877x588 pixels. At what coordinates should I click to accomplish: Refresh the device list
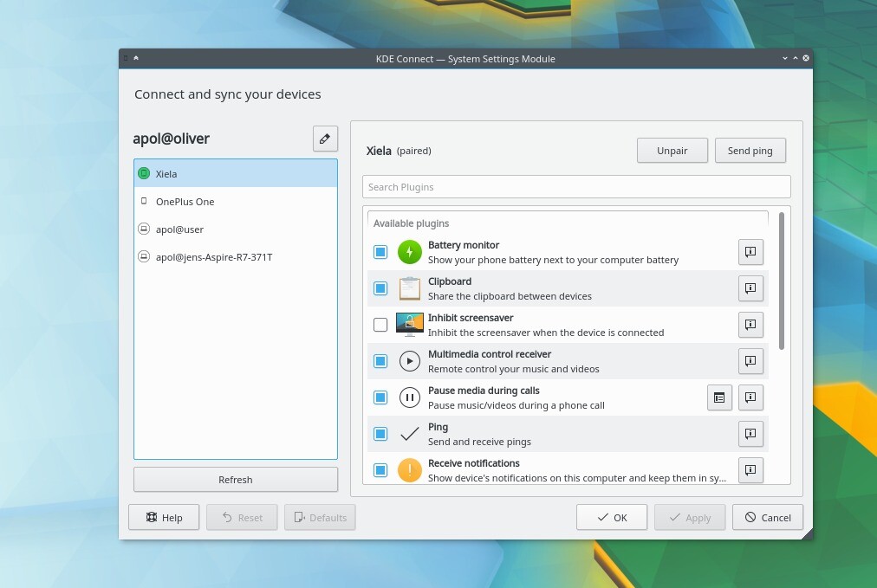[x=235, y=479]
